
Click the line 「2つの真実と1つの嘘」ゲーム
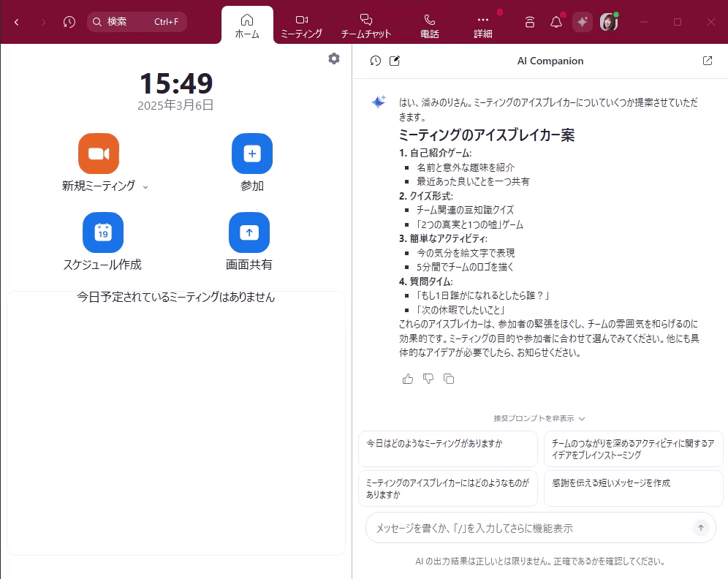click(x=469, y=224)
